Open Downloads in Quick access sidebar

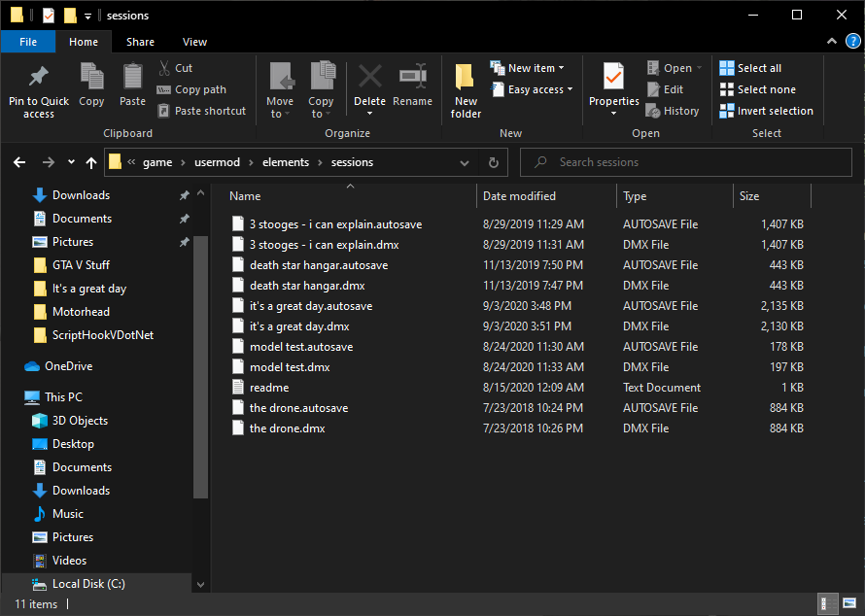click(81, 195)
